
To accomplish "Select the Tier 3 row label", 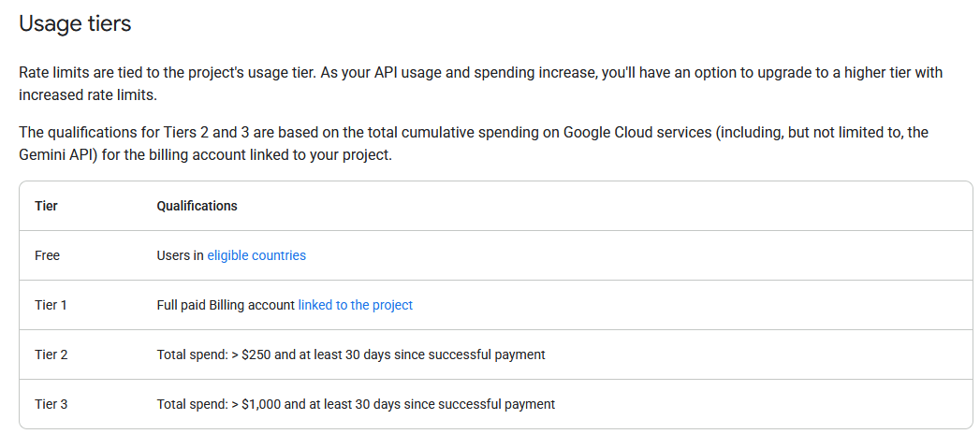I will tap(51, 405).
